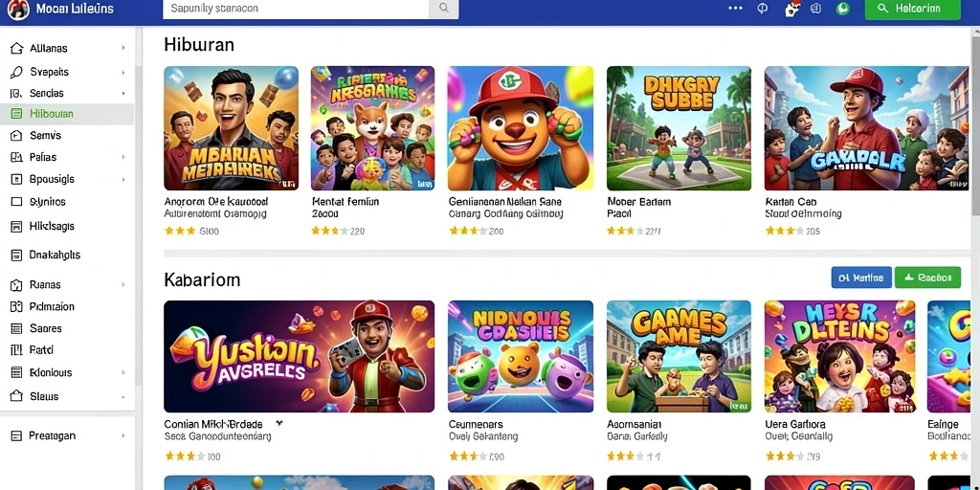
Task: Click the search icon beside Svepats
Action: (x=17, y=72)
